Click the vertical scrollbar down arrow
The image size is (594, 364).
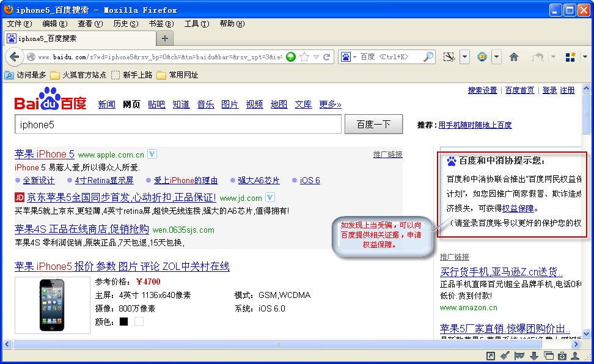(586, 334)
